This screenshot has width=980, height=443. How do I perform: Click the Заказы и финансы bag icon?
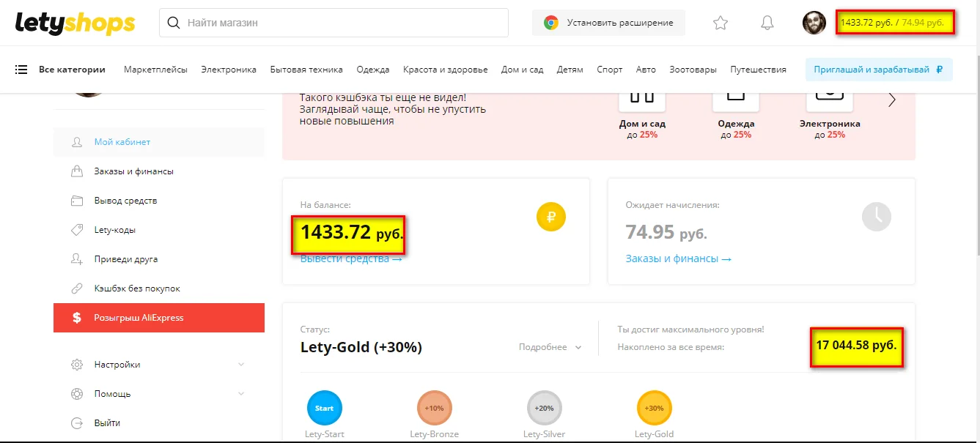pyautogui.click(x=76, y=171)
